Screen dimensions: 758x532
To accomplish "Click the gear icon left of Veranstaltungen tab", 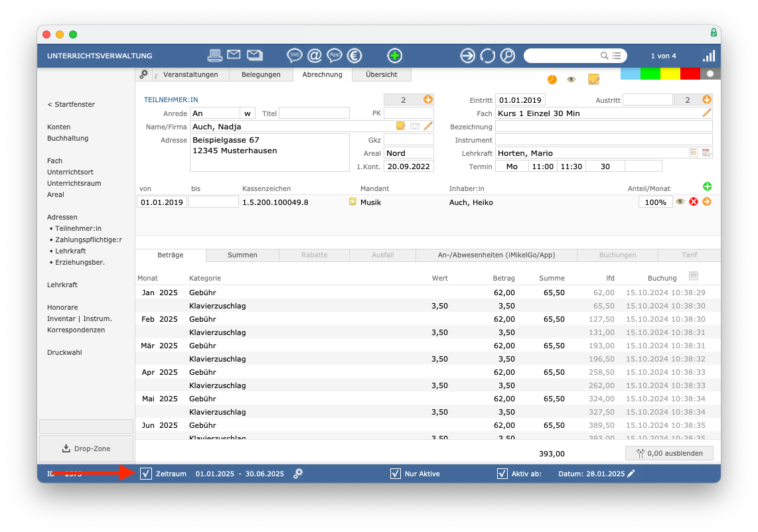I will pos(143,74).
